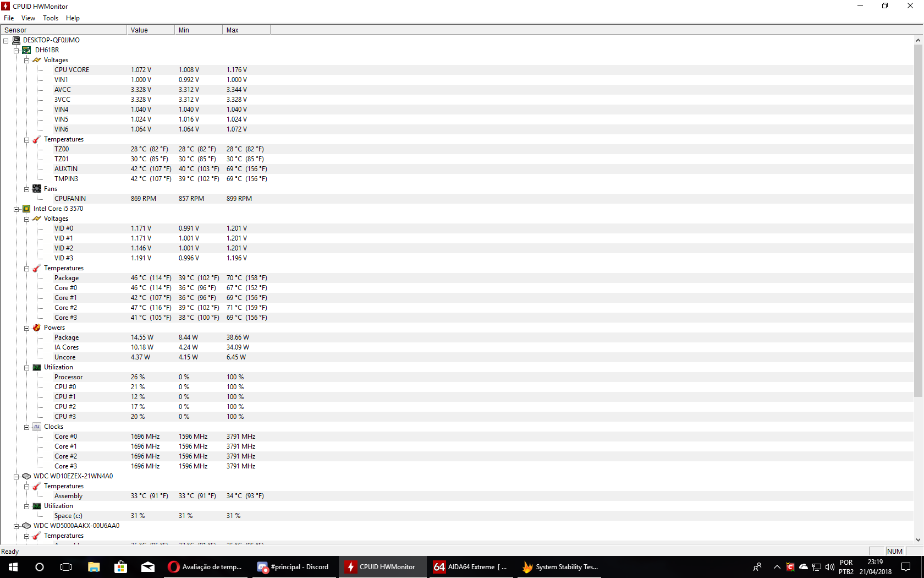
Task: Click the Sensor column header
Action: click(64, 30)
